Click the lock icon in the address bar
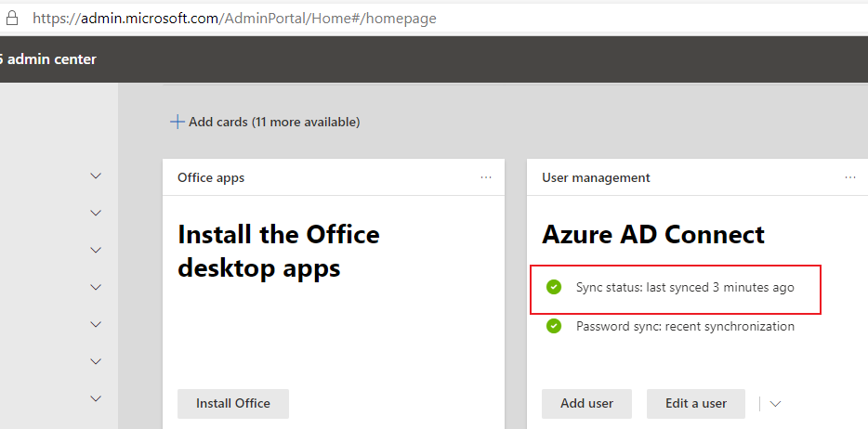The height and width of the screenshot is (429, 868). tap(12, 19)
